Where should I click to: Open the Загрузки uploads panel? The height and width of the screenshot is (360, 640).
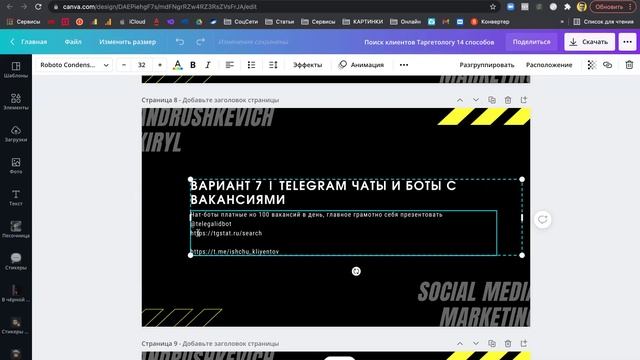(16, 134)
